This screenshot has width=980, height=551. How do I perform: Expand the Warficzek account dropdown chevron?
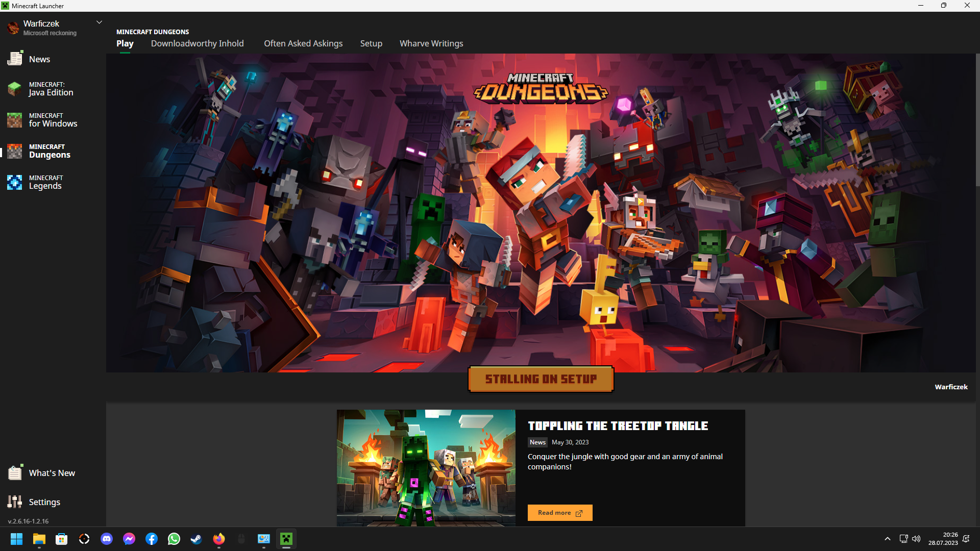coord(100,22)
